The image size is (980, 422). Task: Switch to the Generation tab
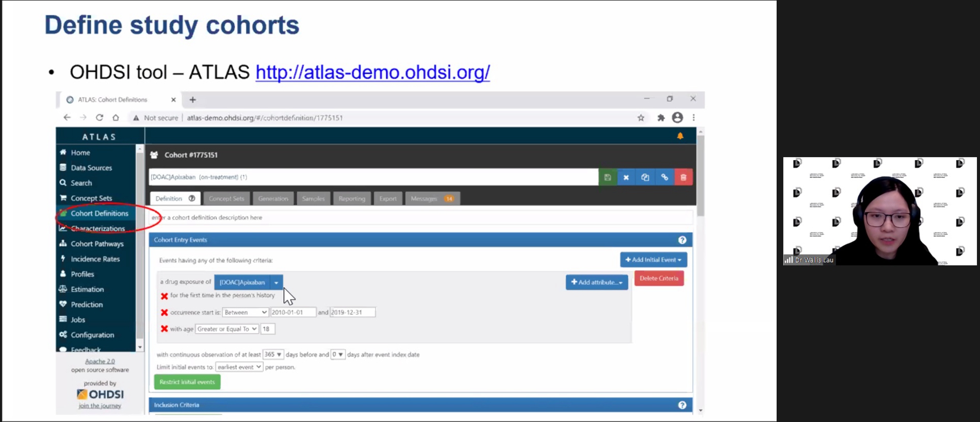click(273, 198)
